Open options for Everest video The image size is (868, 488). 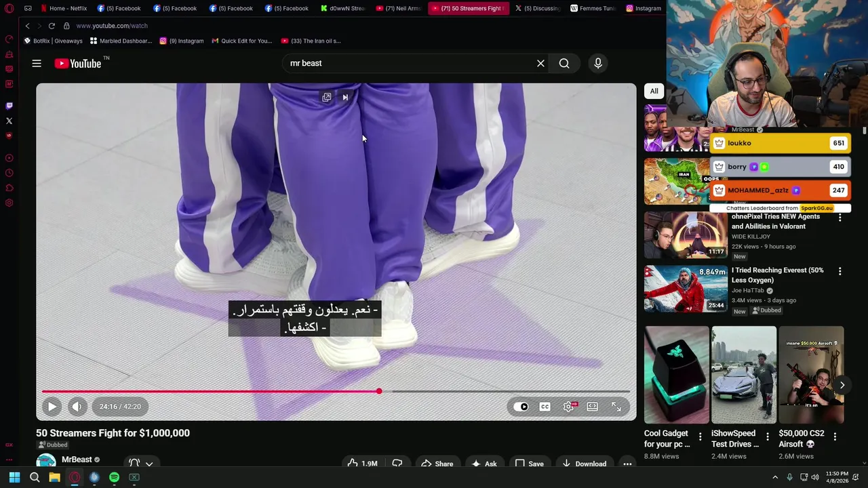[x=840, y=271]
